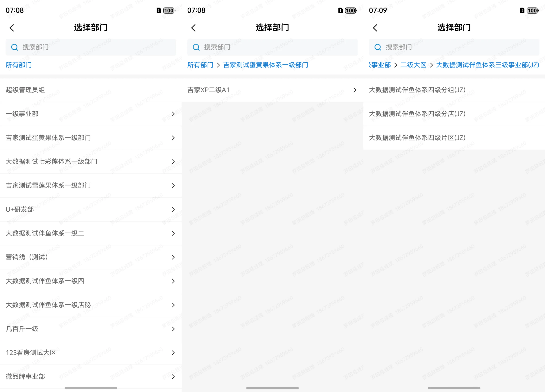Tap search magnifier icon in middle screen
The height and width of the screenshot is (392, 545).
196,47
